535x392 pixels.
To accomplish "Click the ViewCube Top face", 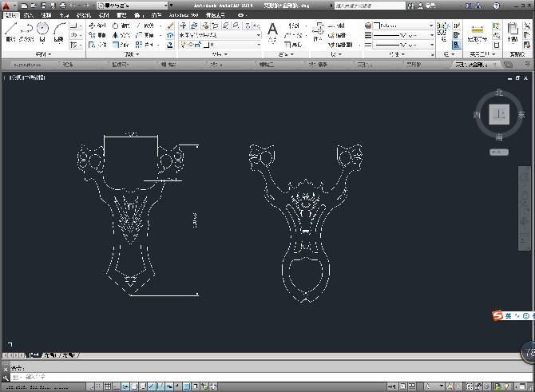I will point(499,114).
